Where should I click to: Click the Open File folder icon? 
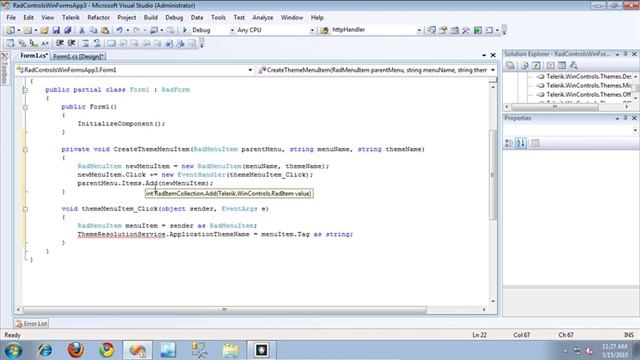click(44, 30)
